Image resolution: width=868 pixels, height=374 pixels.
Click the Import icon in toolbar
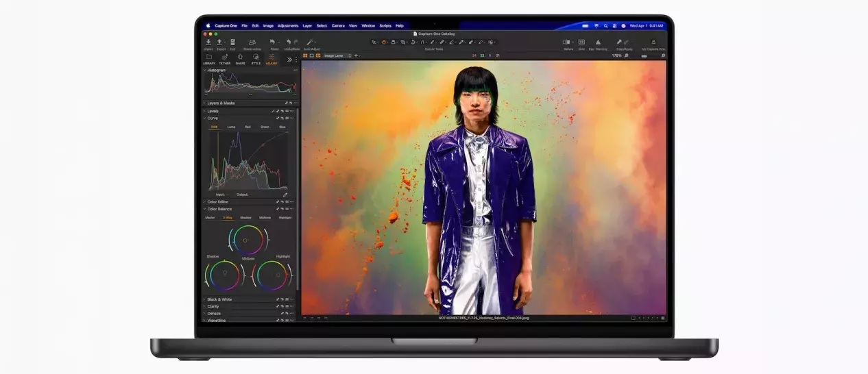click(x=208, y=42)
